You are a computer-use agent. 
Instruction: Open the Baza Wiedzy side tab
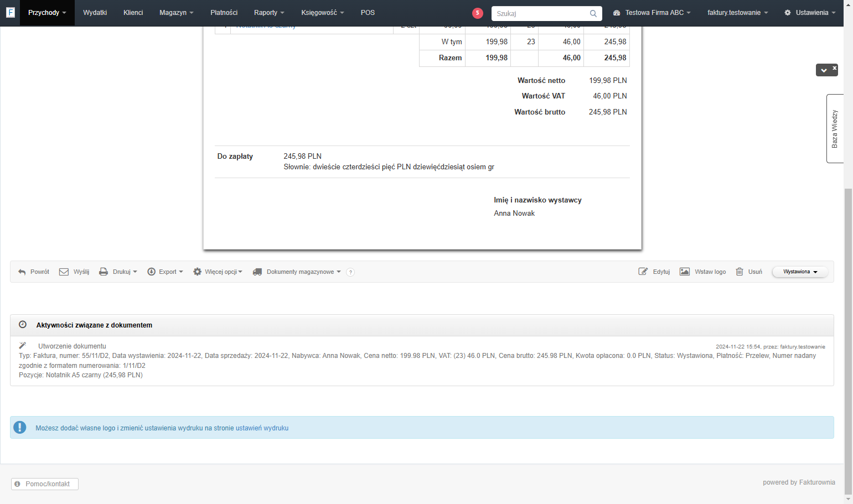point(835,128)
